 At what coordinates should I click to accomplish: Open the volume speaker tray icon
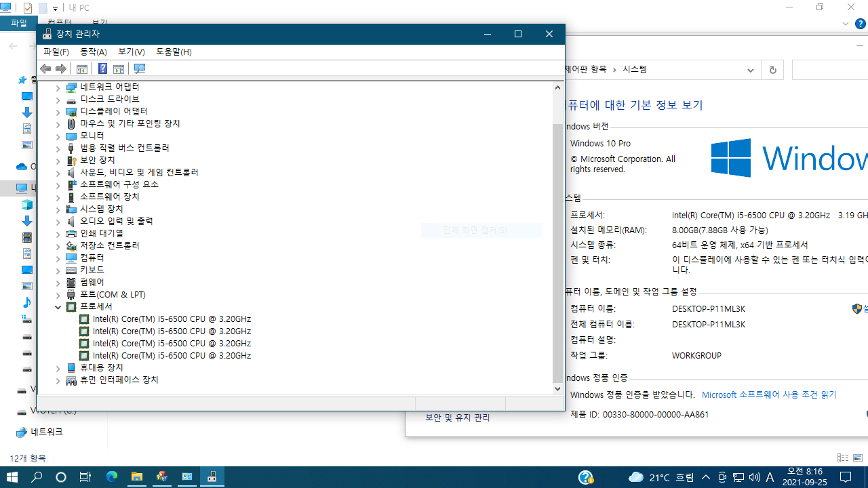click(x=755, y=477)
